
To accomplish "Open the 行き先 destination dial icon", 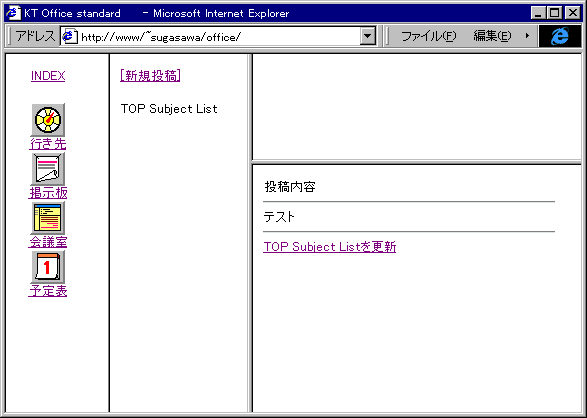I will tap(48, 120).
